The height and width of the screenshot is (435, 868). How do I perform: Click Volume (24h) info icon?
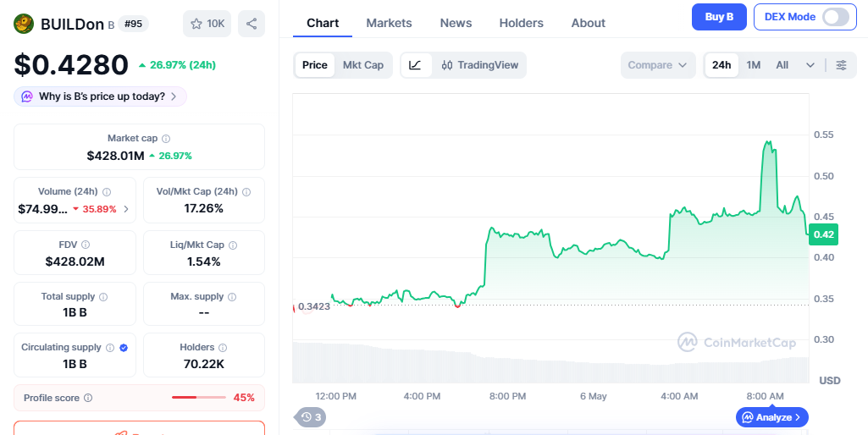107,192
